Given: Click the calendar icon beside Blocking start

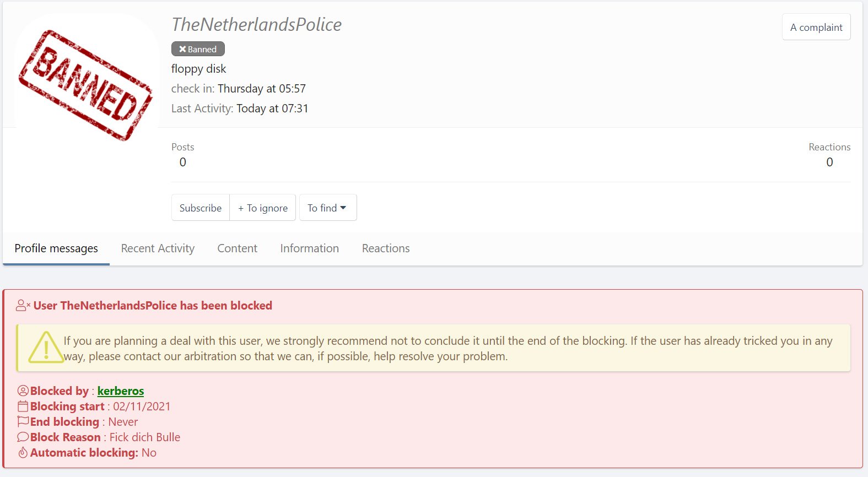Looking at the screenshot, I should pyautogui.click(x=23, y=406).
